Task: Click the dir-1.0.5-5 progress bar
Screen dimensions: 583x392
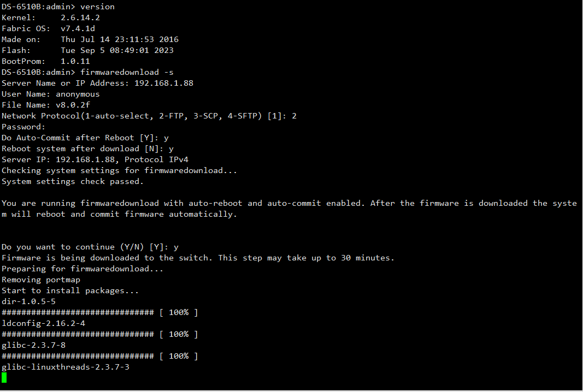Action: (x=99, y=312)
